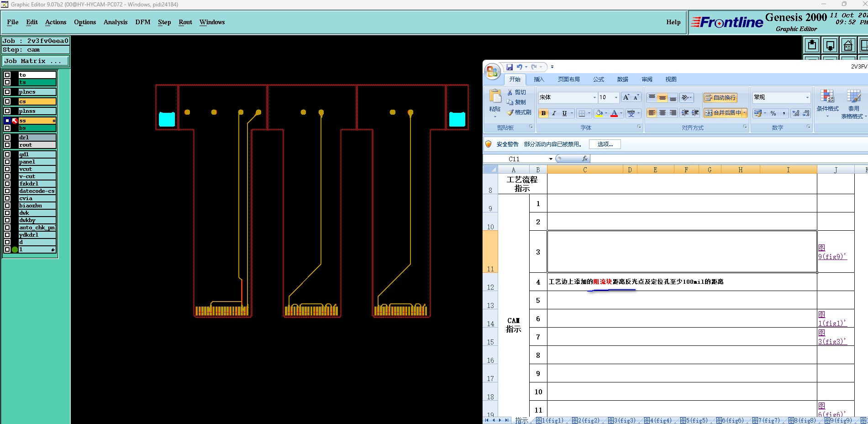Open the DFM menu in Genesis
Image resolution: width=868 pixels, height=424 pixels.
[142, 22]
